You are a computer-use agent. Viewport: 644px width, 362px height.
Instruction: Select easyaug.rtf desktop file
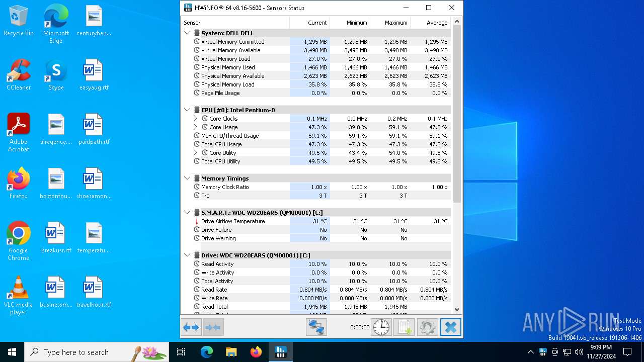pos(94,75)
